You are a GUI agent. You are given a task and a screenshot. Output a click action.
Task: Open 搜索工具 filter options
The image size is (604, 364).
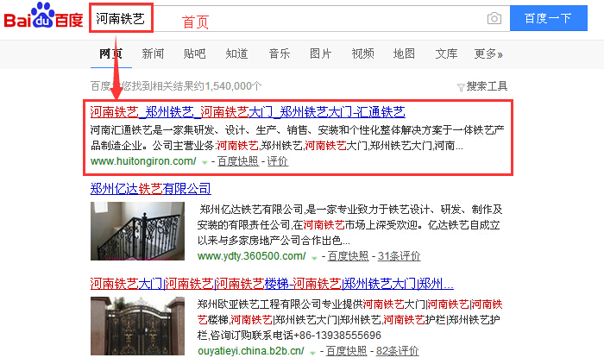point(487,86)
